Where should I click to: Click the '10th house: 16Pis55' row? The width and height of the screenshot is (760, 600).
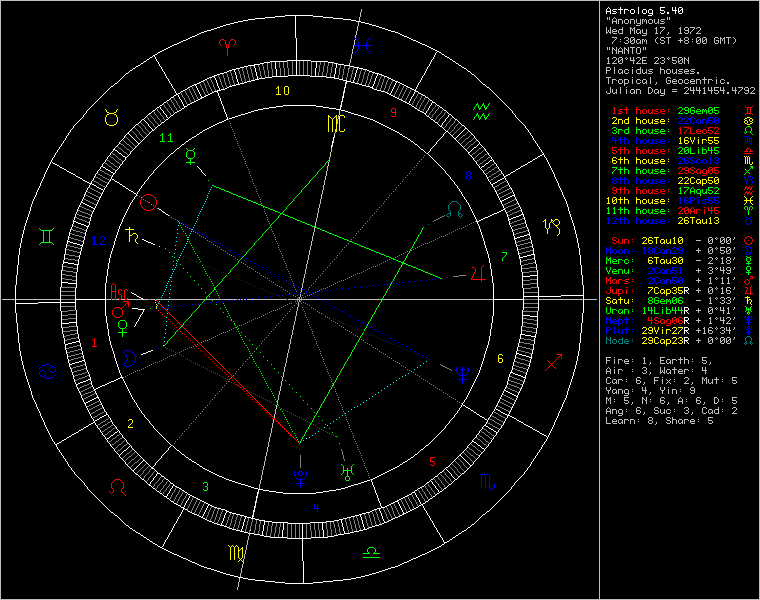(679, 201)
